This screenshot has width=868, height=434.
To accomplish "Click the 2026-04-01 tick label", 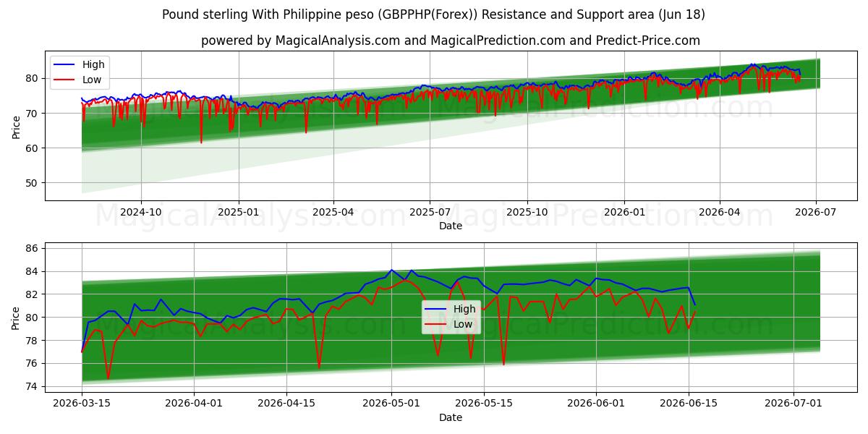I will pyautogui.click(x=194, y=404).
